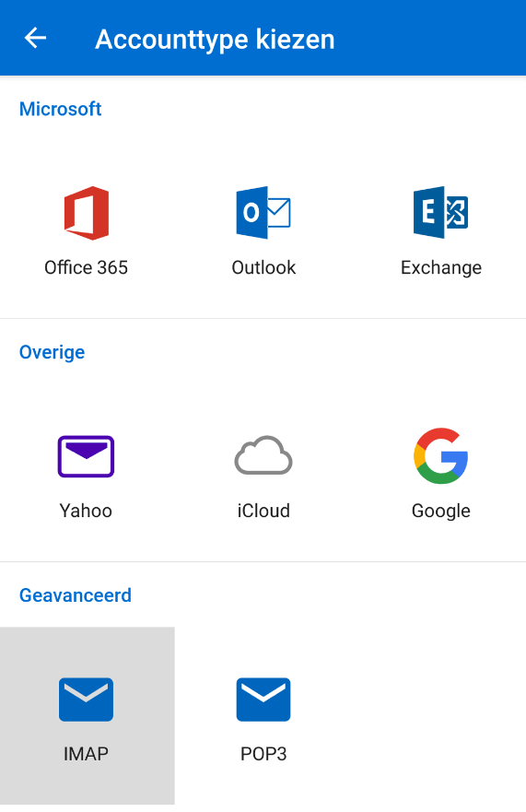The height and width of the screenshot is (812, 526).
Task: Tap the Yahoo text label
Action: tap(86, 512)
